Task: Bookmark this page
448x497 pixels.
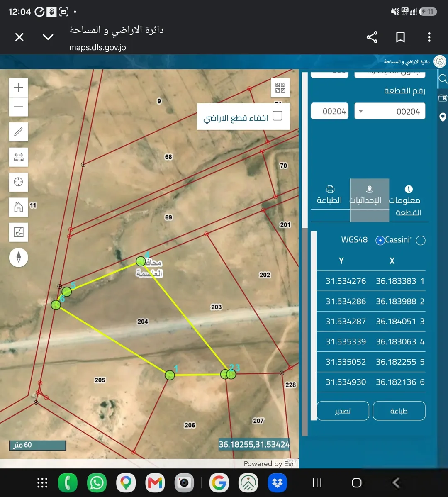Action: tap(400, 37)
